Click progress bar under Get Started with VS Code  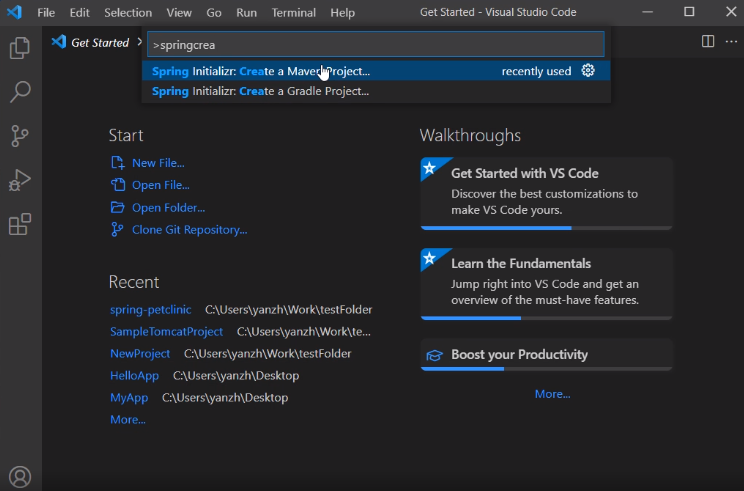pyautogui.click(x=546, y=228)
